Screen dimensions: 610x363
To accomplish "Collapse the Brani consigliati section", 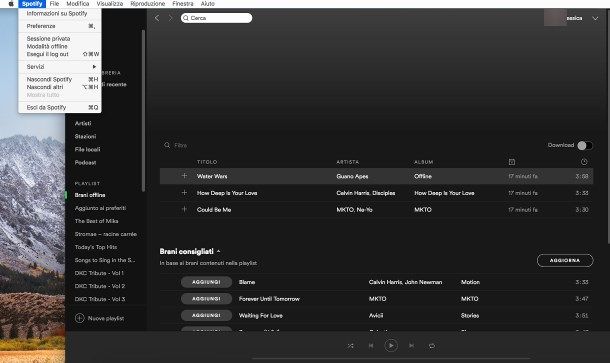I will tap(219, 251).
